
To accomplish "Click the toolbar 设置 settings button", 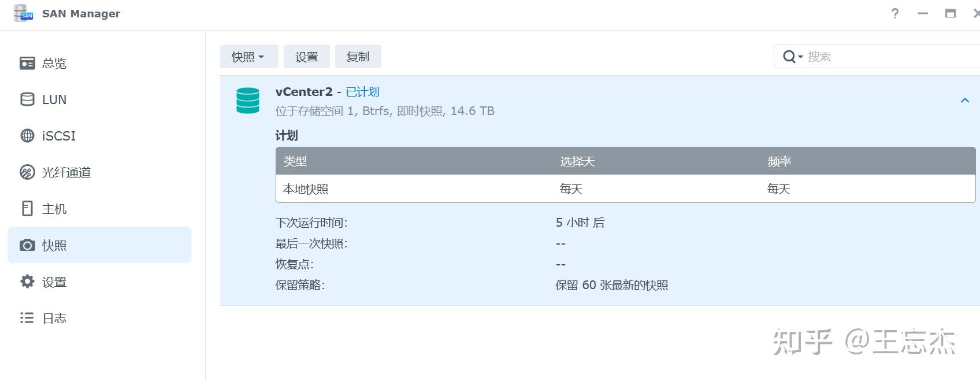I will [x=307, y=56].
